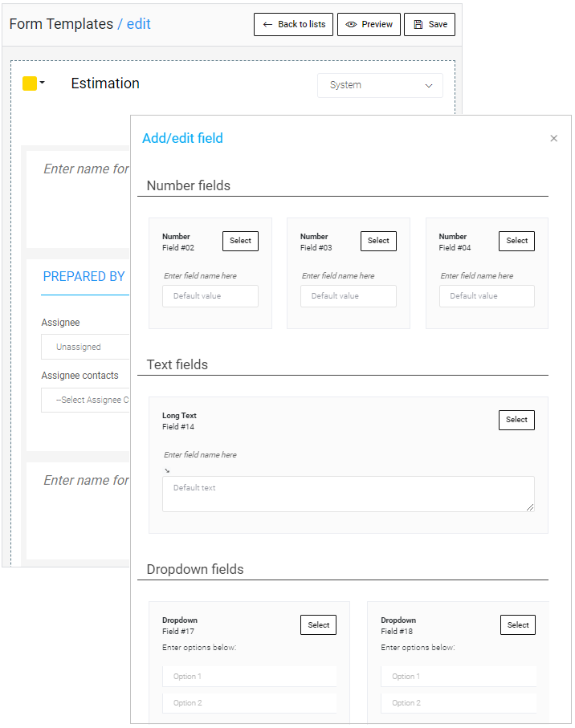Viewport: 575px width, 728px height.
Task: Click Option 1 input in Field #17
Action: click(x=249, y=677)
